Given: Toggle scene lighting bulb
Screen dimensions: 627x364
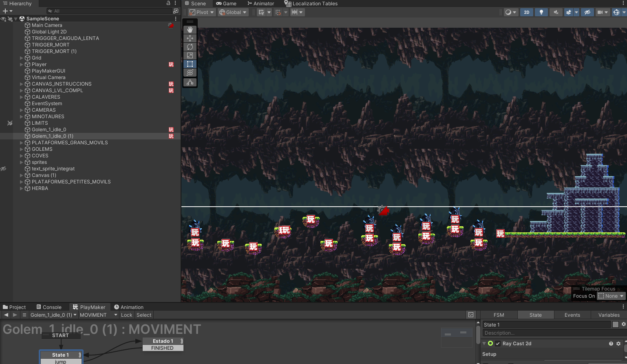Looking at the screenshot, I should [x=541, y=12].
